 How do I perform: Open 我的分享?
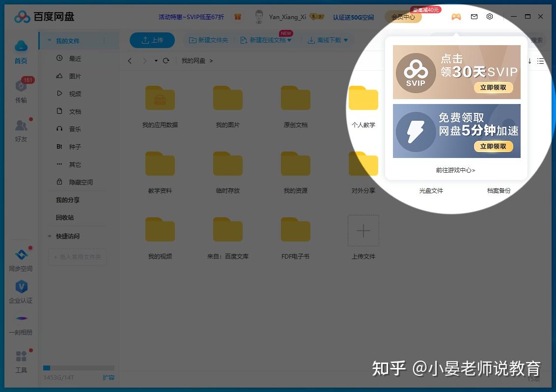[x=67, y=200]
